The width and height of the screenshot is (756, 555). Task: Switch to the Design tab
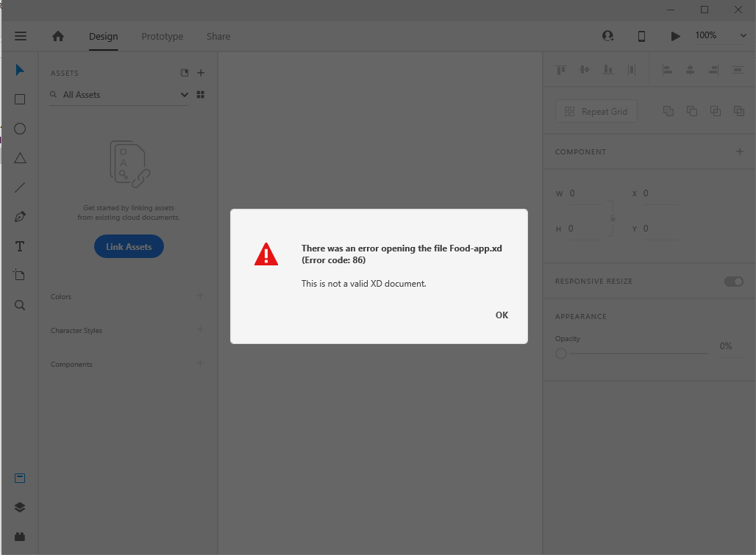pos(103,37)
